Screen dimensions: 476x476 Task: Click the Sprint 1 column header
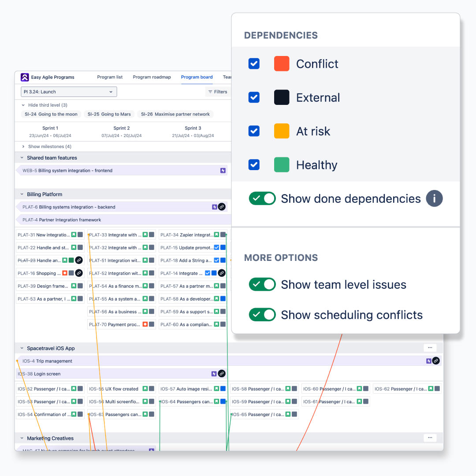click(50, 131)
